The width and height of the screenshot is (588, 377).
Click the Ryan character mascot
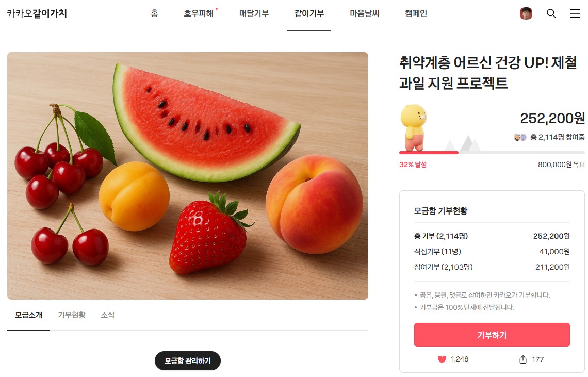pos(413,127)
